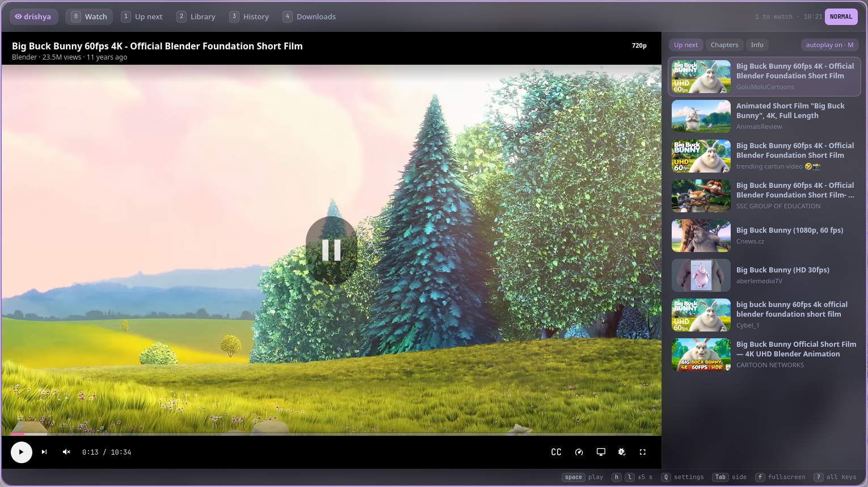Image resolution: width=868 pixels, height=487 pixels.
Task: Toggle the autoplay on switch
Action: [x=829, y=45]
